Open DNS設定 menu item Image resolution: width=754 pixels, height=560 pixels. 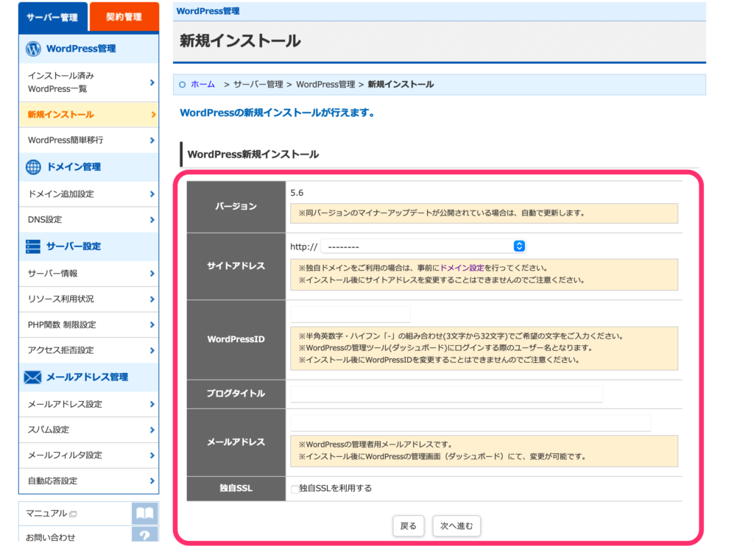(88, 220)
